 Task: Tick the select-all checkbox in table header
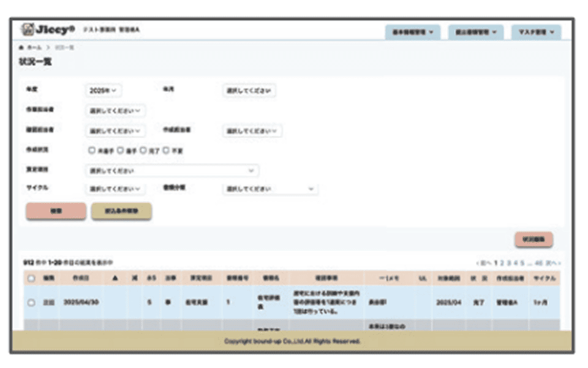pyautogui.click(x=31, y=278)
